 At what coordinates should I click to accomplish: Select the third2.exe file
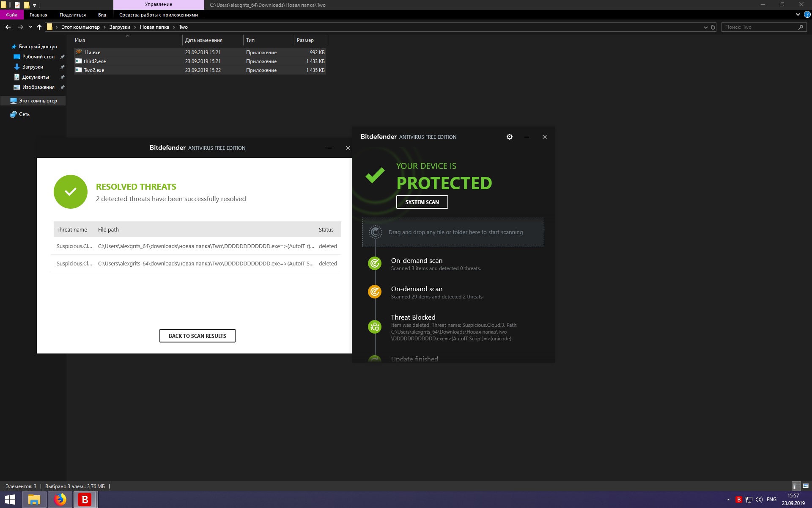tap(95, 61)
